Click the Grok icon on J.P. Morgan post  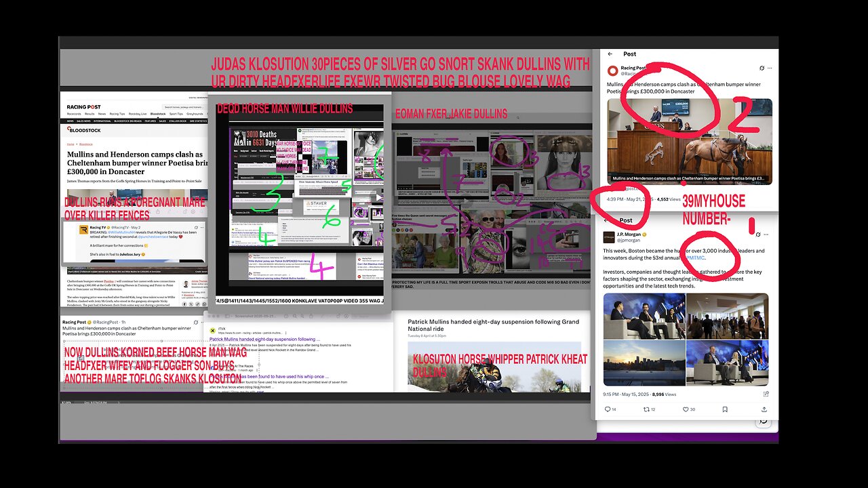tap(758, 235)
